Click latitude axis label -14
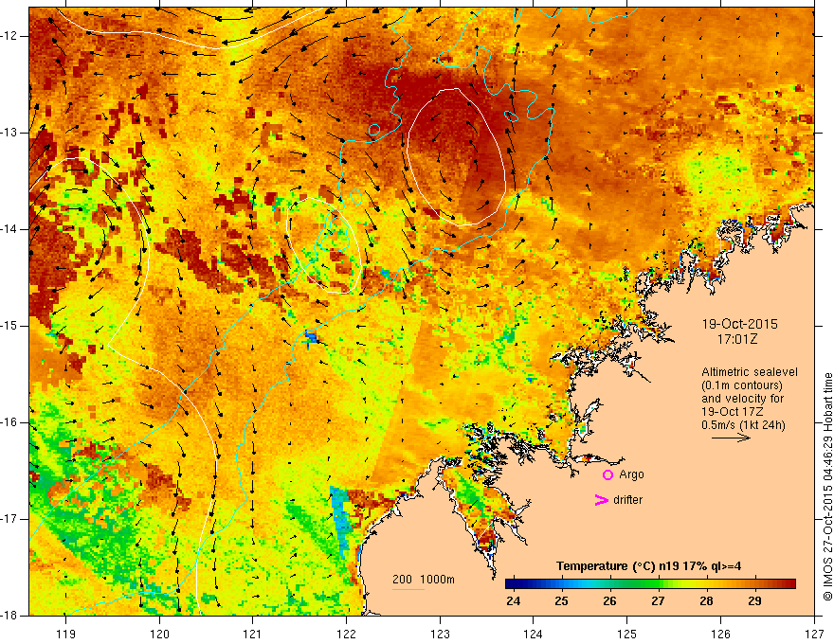The height and width of the screenshot is (644, 834). 10,229
